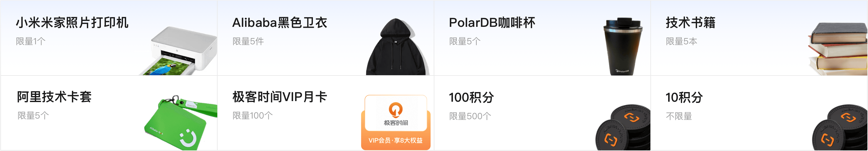This screenshot has width=868, height=151.
Task: Click the 限量500个 quantity label
Action: click(x=470, y=116)
